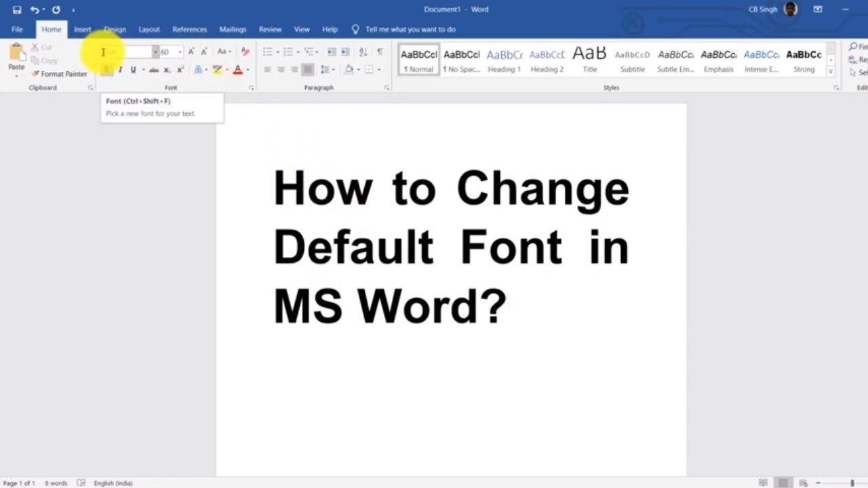Open the font size dropdown arrow
The height and width of the screenshot is (488, 868).
180,52
